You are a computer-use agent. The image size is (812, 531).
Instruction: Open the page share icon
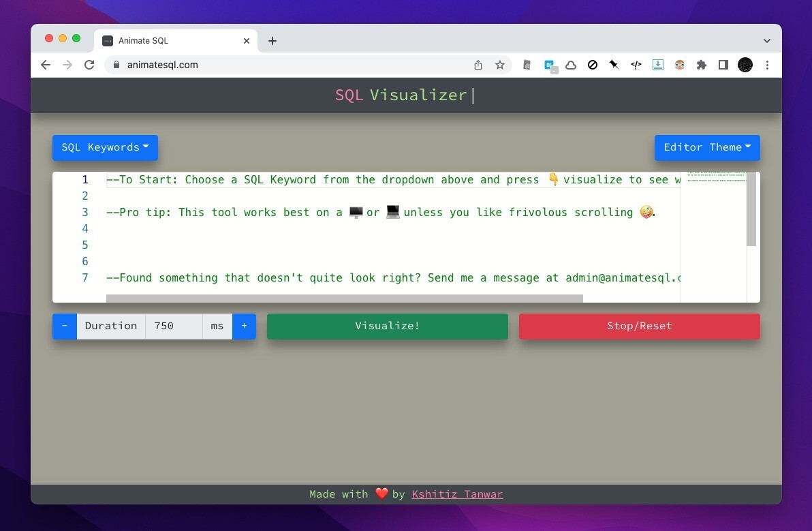tap(478, 65)
